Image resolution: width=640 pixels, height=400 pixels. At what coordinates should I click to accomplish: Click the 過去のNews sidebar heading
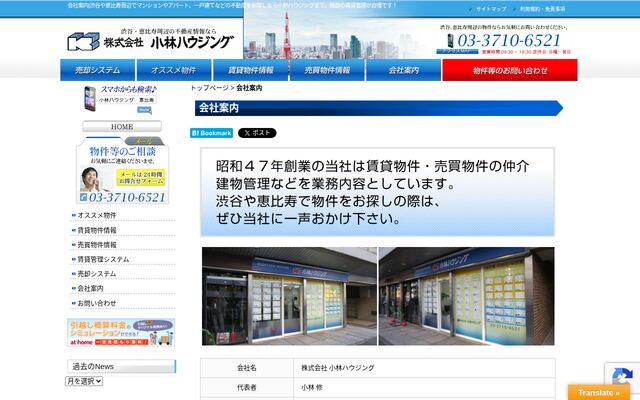pyautogui.click(x=121, y=366)
